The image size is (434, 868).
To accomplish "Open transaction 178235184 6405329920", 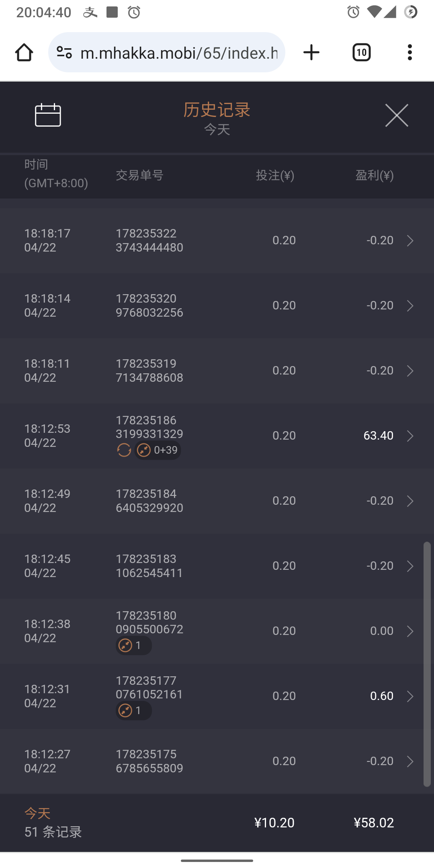I will pyautogui.click(x=149, y=501).
